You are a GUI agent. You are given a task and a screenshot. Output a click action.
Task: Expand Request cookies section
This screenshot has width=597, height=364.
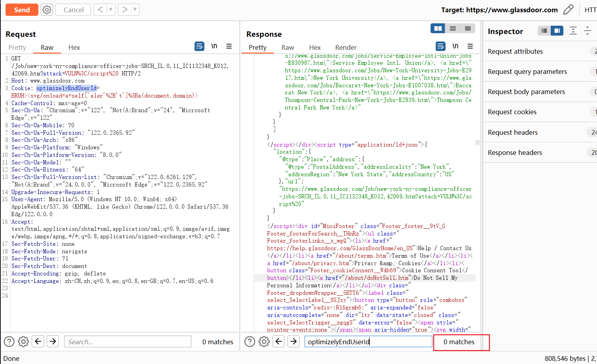click(540, 112)
